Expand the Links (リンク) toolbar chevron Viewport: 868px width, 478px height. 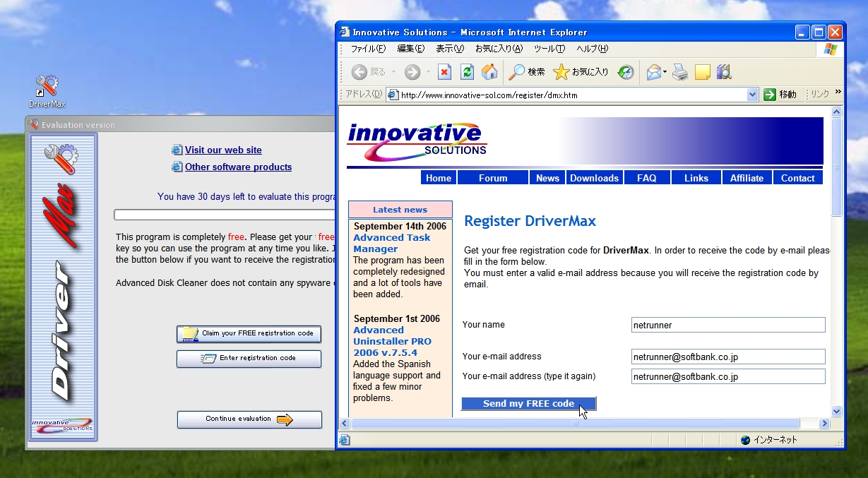click(x=838, y=92)
